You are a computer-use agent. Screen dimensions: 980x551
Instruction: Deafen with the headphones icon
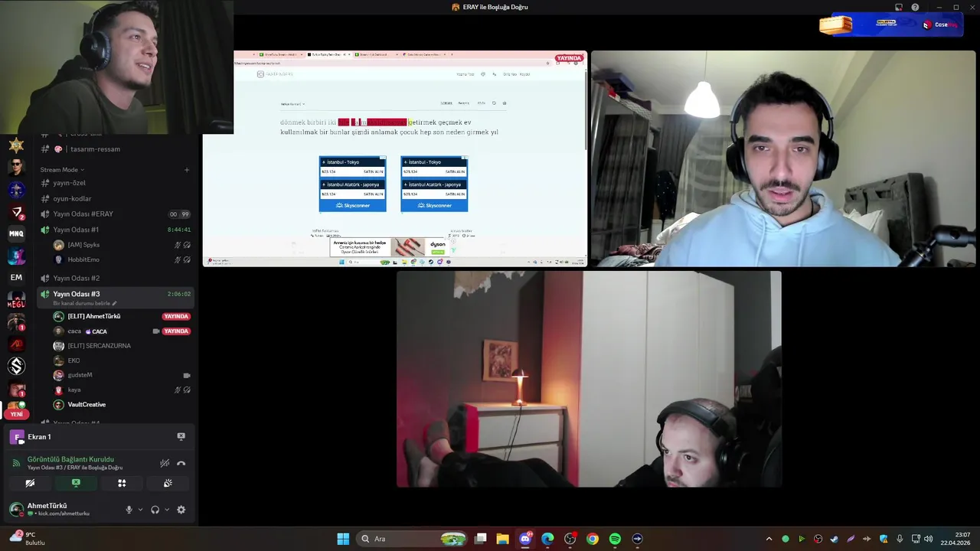pyautogui.click(x=155, y=510)
